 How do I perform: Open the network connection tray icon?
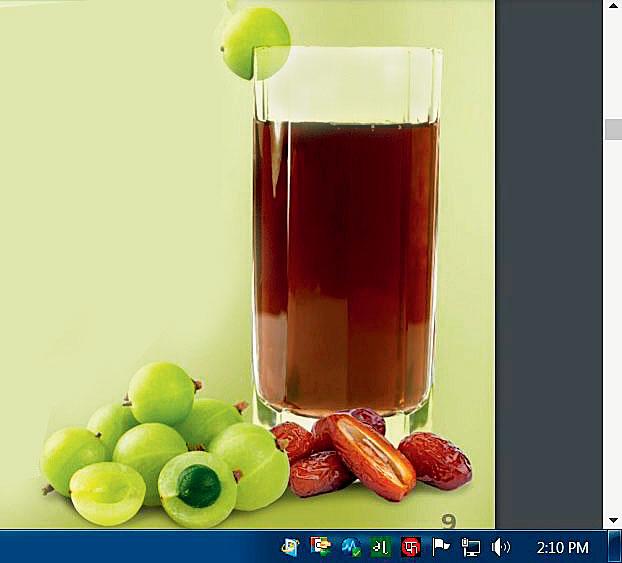471,548
